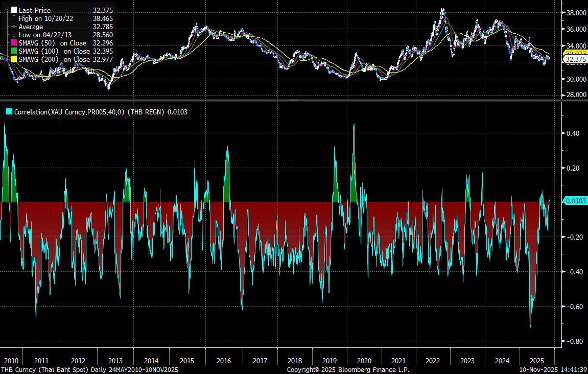Click the green SMAVG (100) swatch
This screenshot has width=588, height=374.
[x=14, y=51]
